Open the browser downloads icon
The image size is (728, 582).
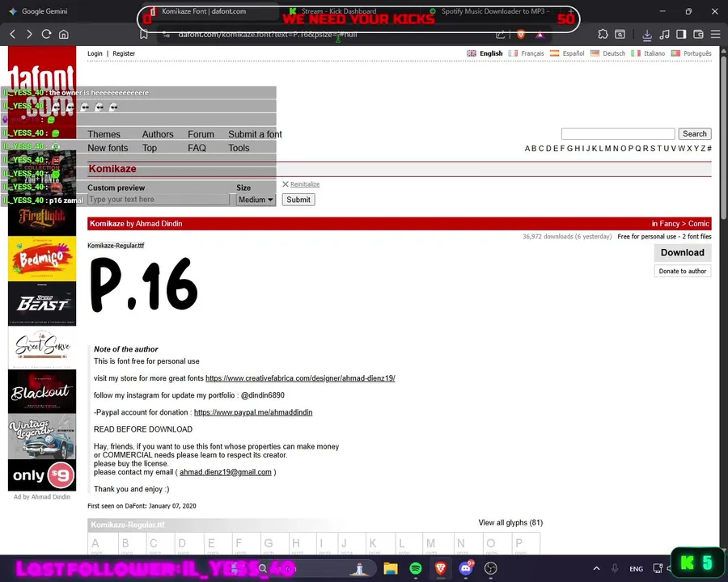[647, 34]
